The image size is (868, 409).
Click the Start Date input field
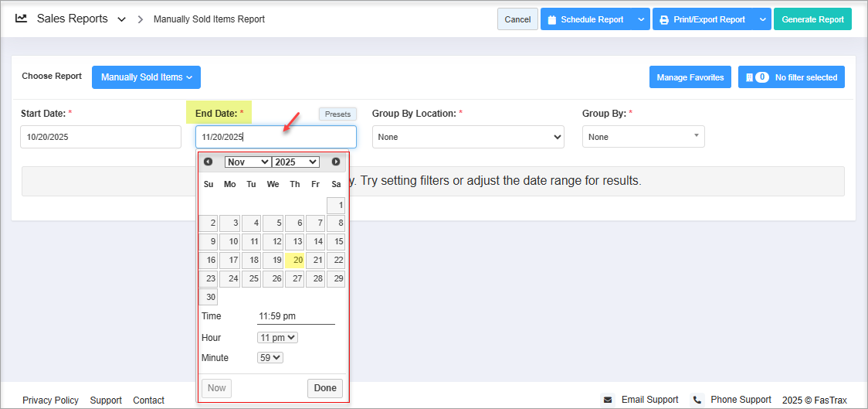coord(100,137)
